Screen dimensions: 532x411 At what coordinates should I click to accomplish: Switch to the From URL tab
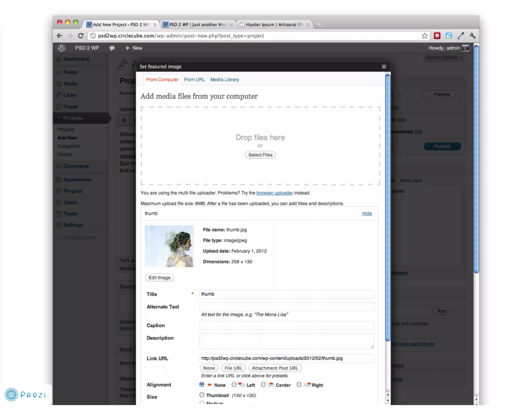click(194, 79)
